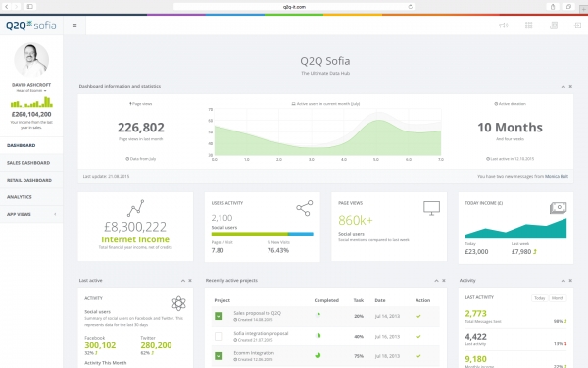Viewport: 588px width, 368px height.
Task: Open the megaphone announcements icon
Action: tap(504, 26)
